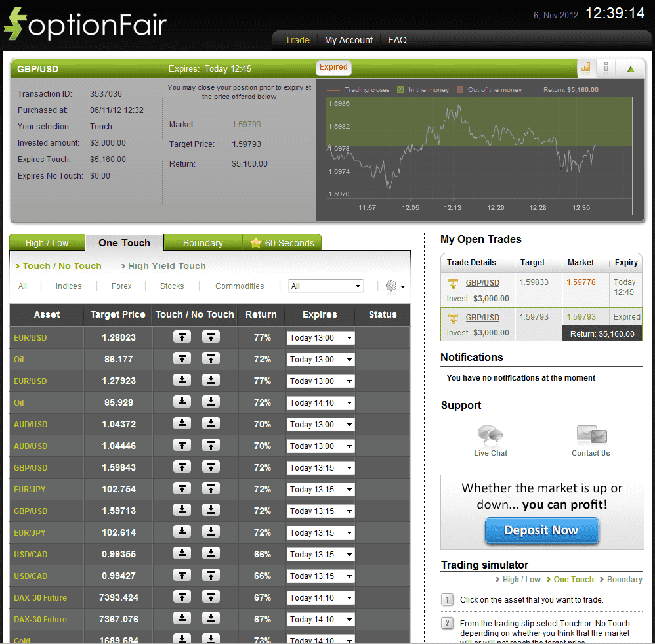655x644 pixels.
Task: Switch to the Boundary tab
Action: coord(203,242)
